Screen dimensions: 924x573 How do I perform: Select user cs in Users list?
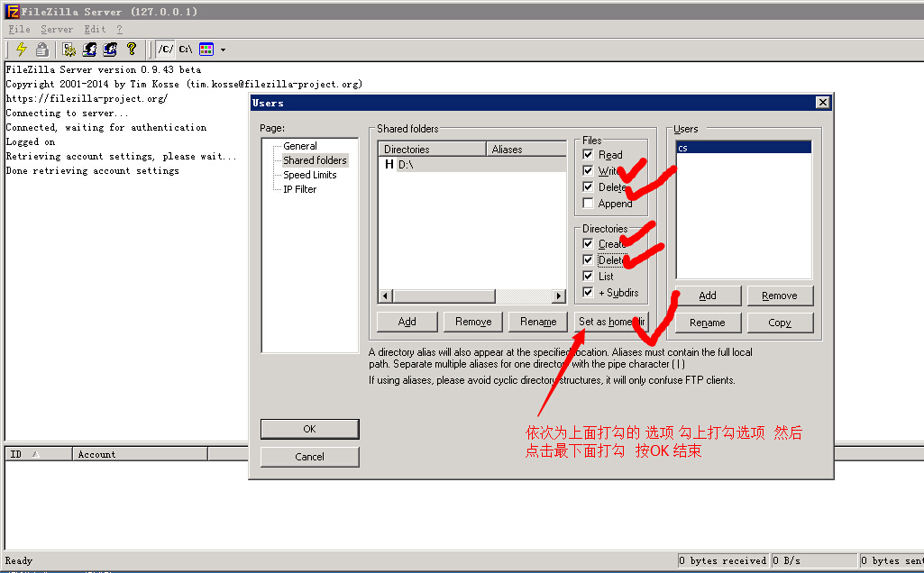pos(744,148)
